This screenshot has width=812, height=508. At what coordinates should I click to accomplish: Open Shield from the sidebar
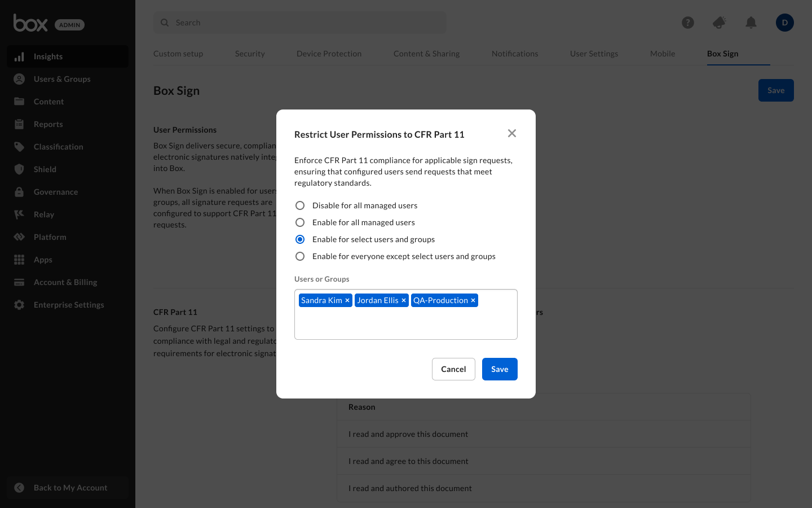[45, 169]
